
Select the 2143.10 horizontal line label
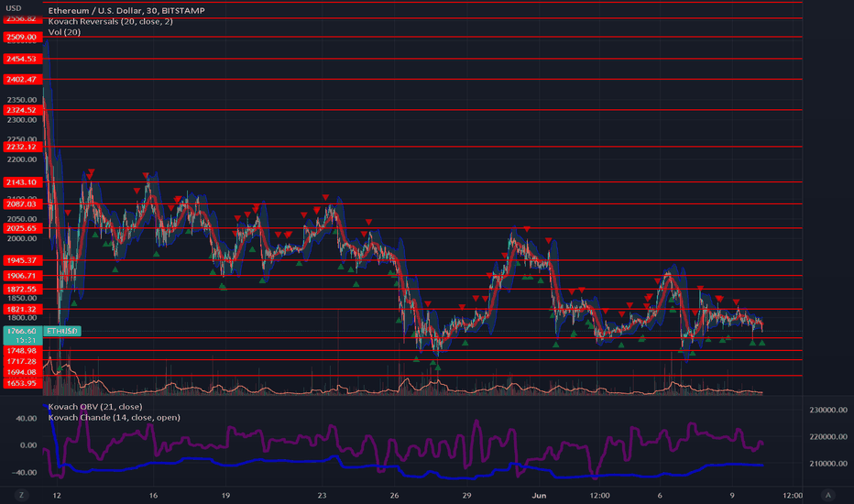pyautogui.click(x=23, y=182)
